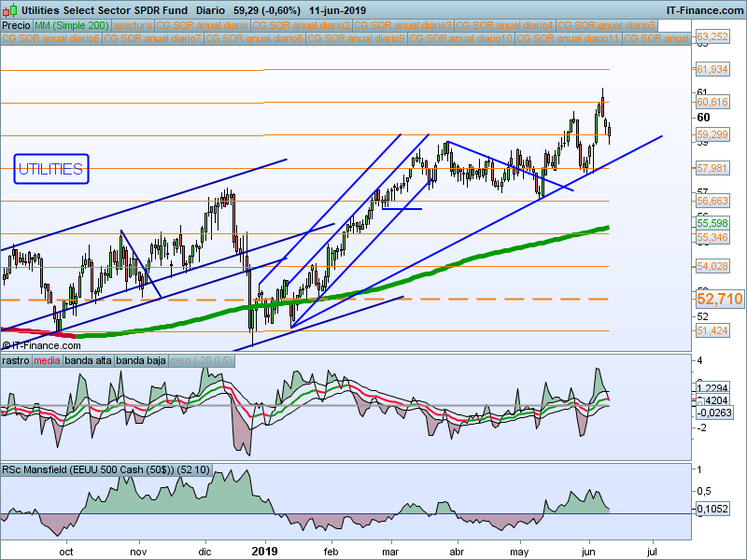Click the CG SOR anual diario3 label
This screenshot has height=560, width=747.
403,25
